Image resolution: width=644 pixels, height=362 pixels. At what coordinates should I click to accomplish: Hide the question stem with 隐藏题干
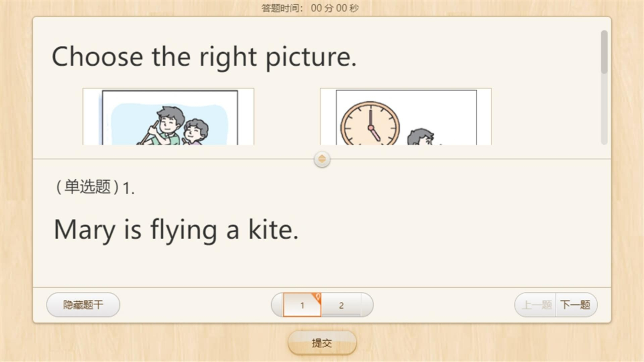[83, 305]
